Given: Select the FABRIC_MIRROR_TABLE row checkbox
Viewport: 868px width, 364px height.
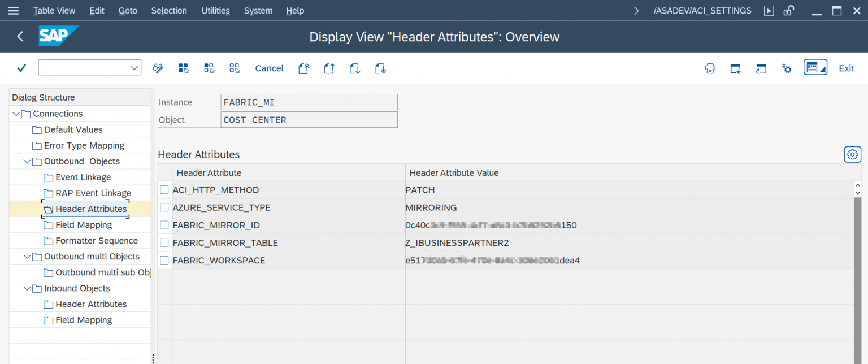Looking at the screenshot, I should (x=164, y=242).
